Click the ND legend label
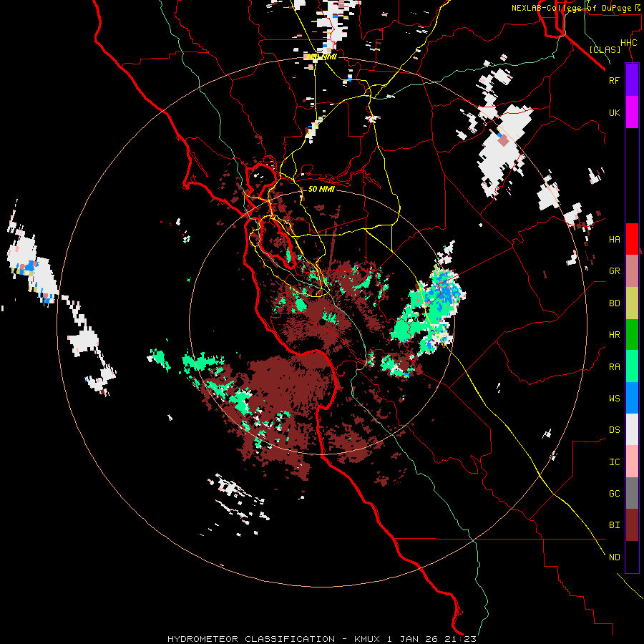The width and height of the screenshot is (644, 644). click(x=614, y=557)
